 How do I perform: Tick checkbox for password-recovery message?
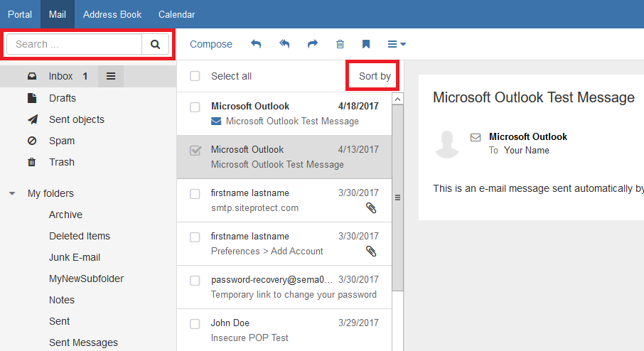point(195,281)
